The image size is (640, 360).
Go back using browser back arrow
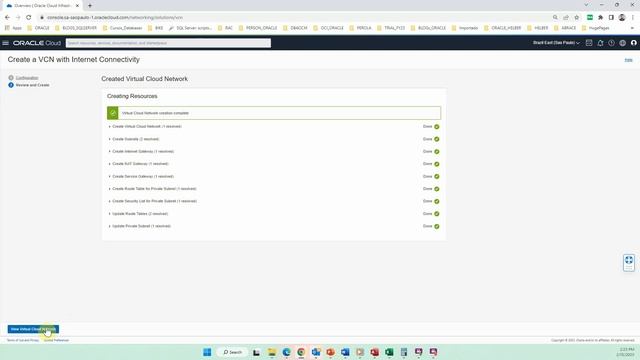point(7,18)
